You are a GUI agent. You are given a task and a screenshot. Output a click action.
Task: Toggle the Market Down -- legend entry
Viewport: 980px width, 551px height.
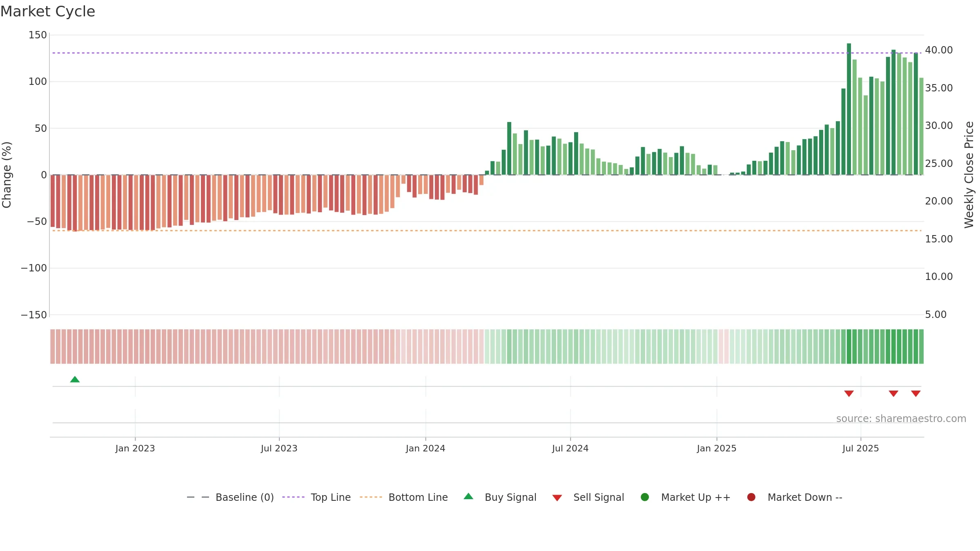[x=795, y=497]
